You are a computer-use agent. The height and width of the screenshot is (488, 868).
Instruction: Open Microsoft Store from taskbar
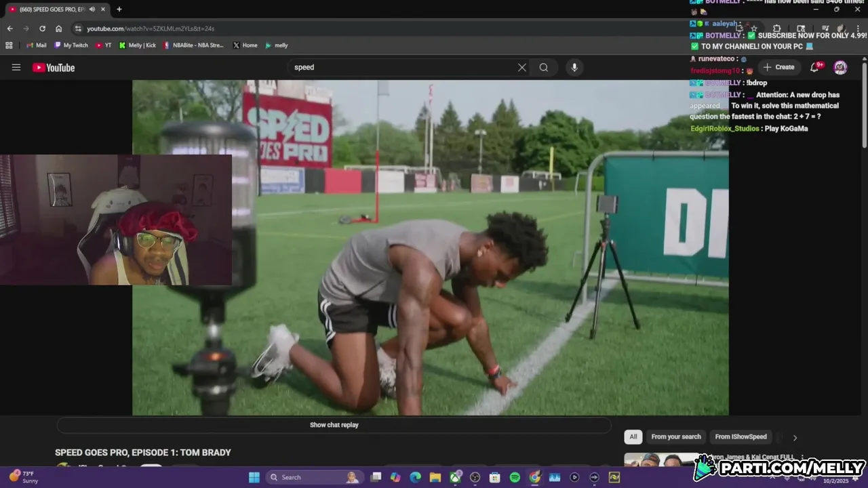[495, 477]
